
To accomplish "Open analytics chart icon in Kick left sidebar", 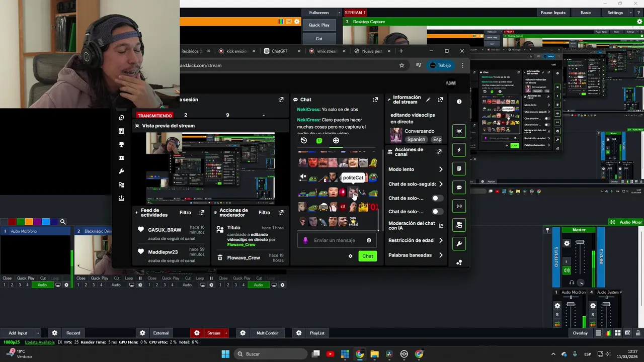I will (121, 131).
